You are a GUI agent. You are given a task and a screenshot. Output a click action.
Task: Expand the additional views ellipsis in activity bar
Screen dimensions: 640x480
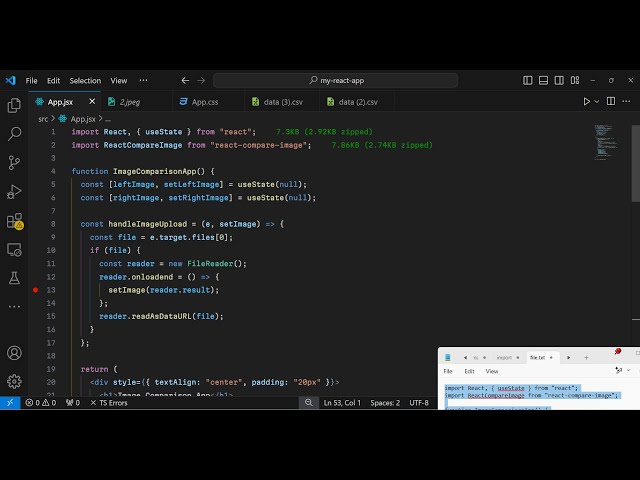[14, 307]
